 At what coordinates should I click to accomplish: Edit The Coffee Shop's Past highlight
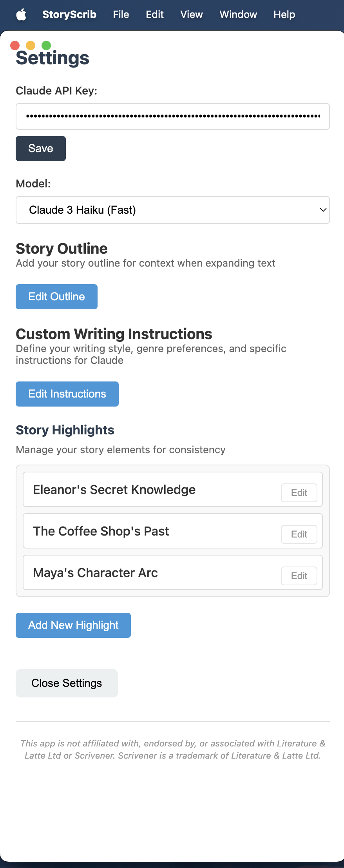299,534
